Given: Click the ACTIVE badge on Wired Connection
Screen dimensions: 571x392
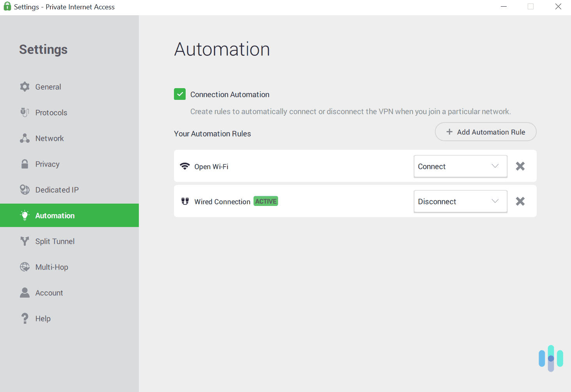Looking at the screenshot, I should tap(266, 201).
